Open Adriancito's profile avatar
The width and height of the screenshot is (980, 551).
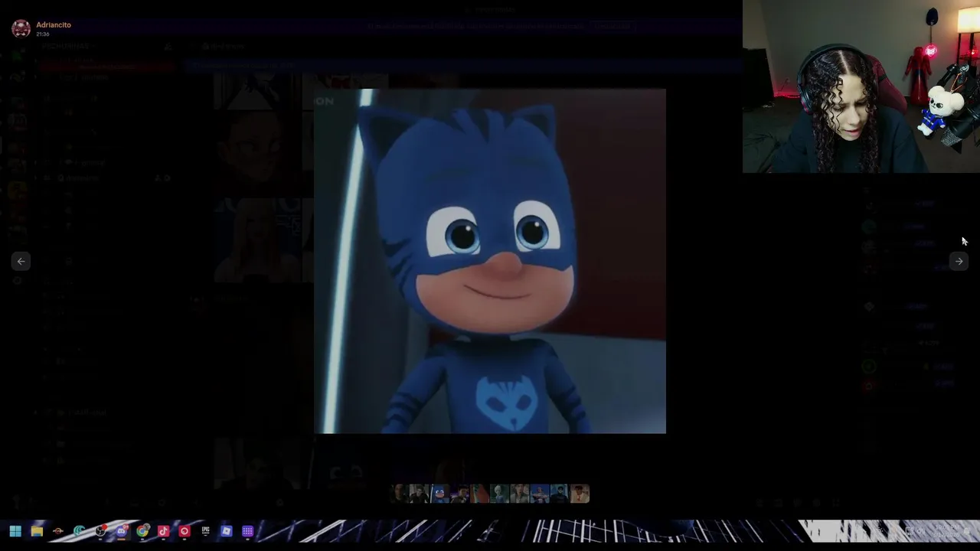(21, 28)
